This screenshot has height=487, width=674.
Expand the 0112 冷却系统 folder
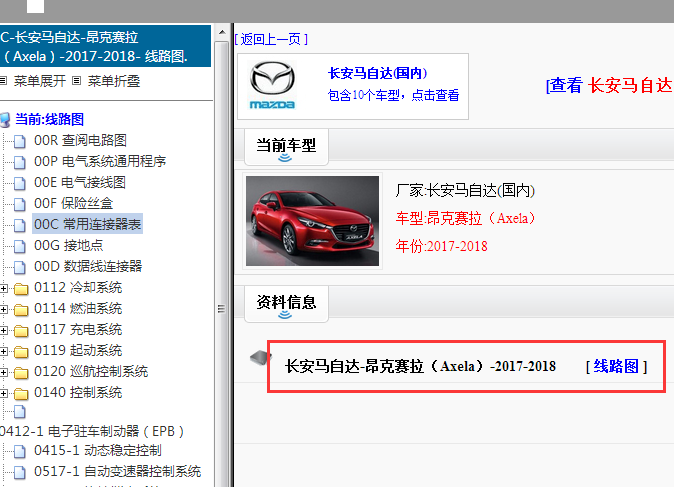[3, 288]
